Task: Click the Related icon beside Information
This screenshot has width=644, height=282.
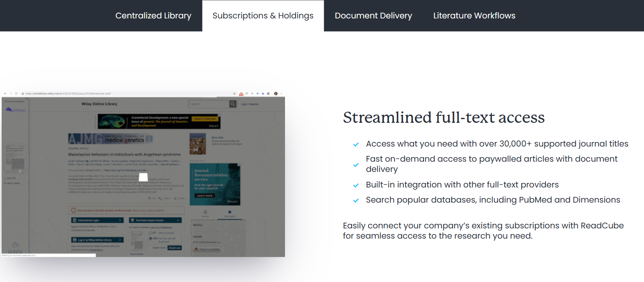Action: pos(205,213)
